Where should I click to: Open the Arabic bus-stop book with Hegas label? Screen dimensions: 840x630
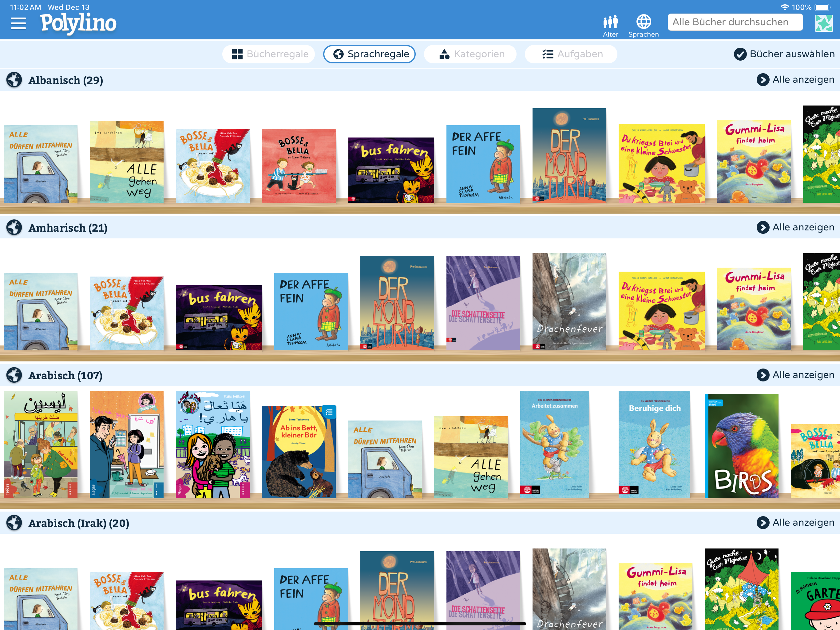[x=41, y=445]
